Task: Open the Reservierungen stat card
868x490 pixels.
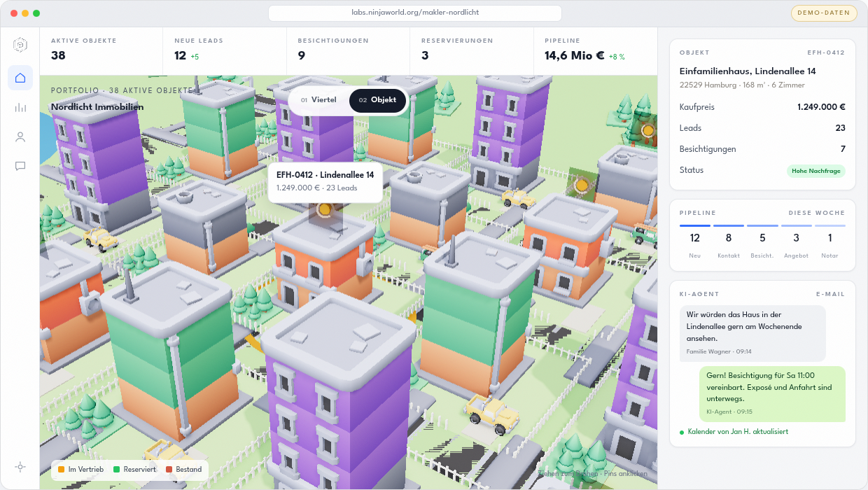Action: coord(472,51)
